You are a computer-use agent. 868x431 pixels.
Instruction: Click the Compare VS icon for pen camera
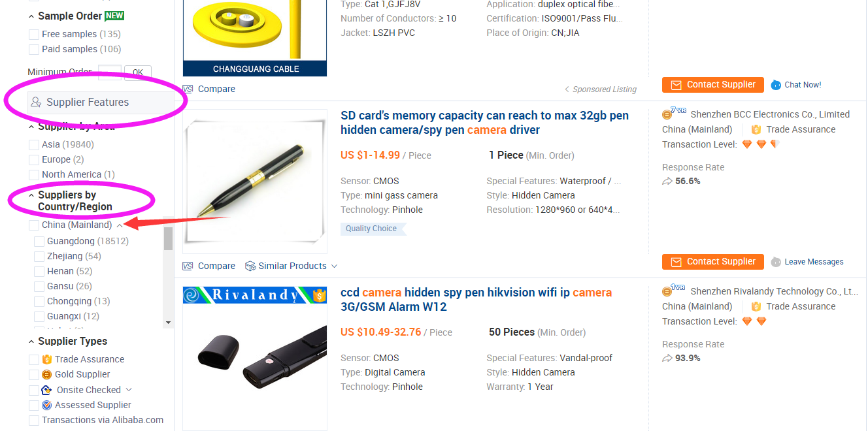(188, 266)
